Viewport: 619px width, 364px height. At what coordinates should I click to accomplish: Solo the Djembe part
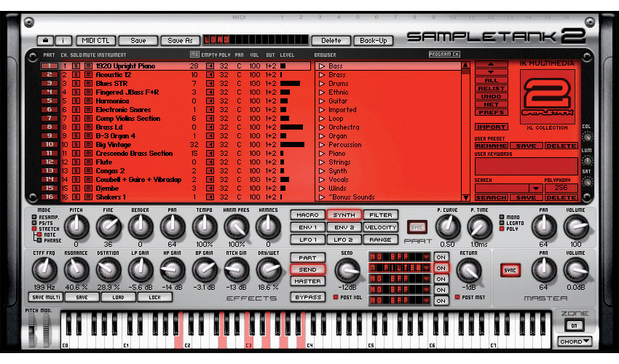tap(76, 189)
